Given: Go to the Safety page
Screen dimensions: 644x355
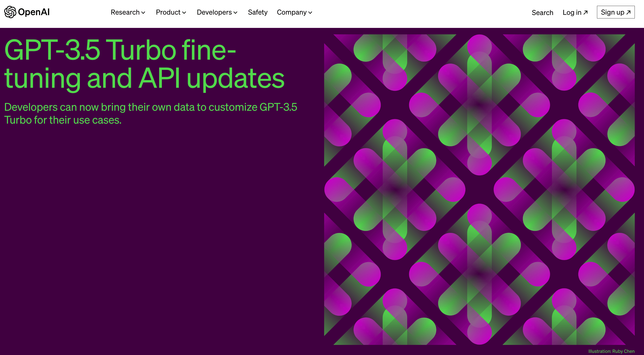Looking at the screenshot, I should [258, 12].
